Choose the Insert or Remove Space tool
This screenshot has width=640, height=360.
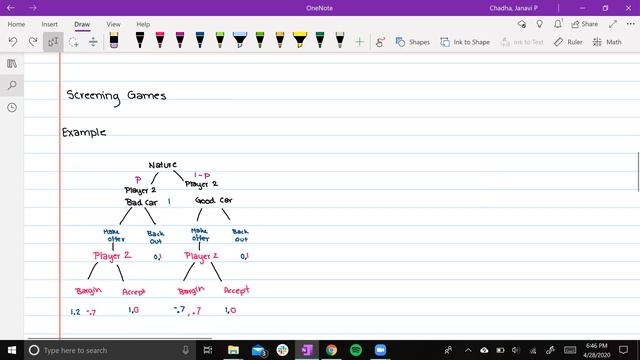click(x=93, y=42)
